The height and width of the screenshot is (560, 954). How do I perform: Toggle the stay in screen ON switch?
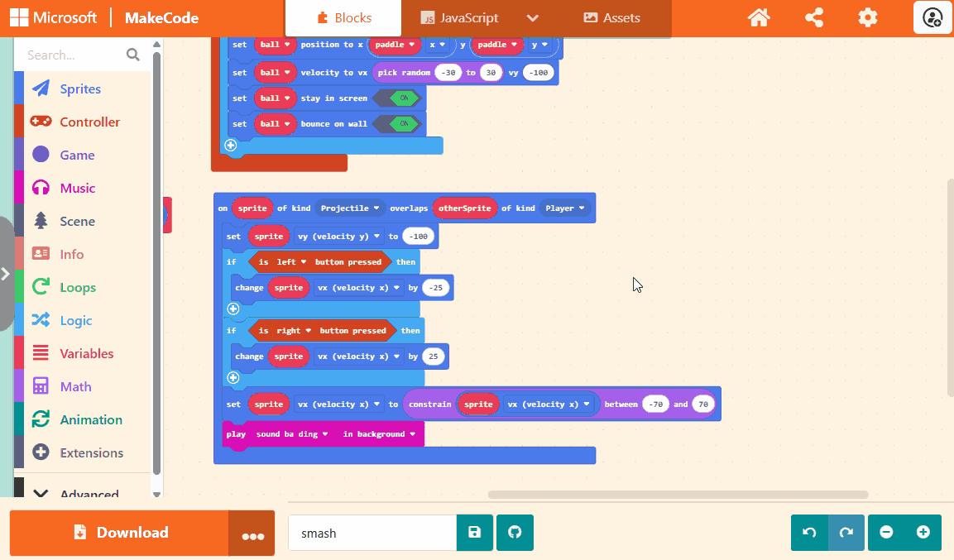(404, 98)
